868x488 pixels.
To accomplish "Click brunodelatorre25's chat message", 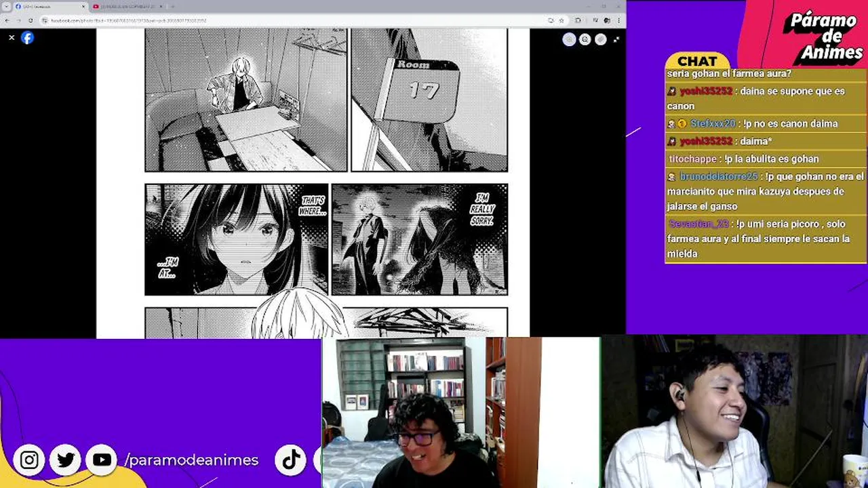I will tap(765, 191).
